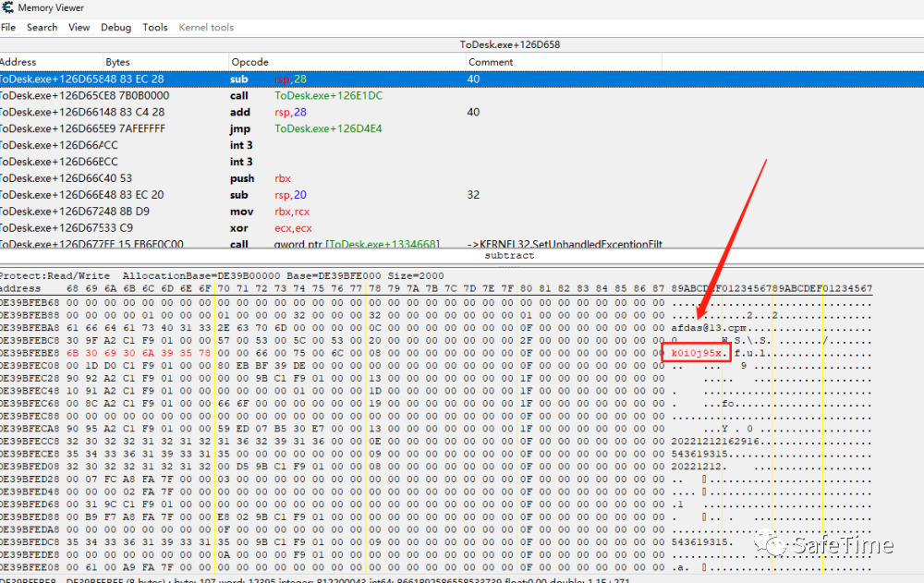Click hex dump address DE39BFECC8
Screen dimensions: 924x583
pos(30,442)
